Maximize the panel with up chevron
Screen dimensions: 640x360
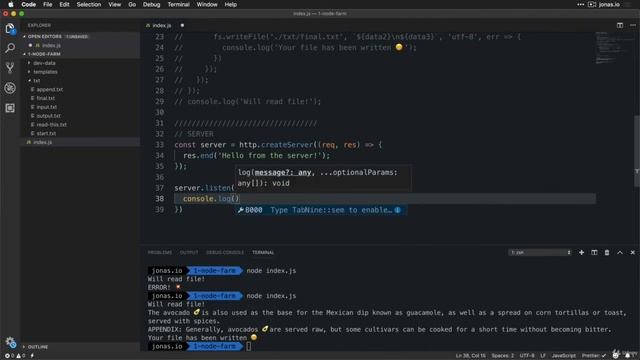620,253
